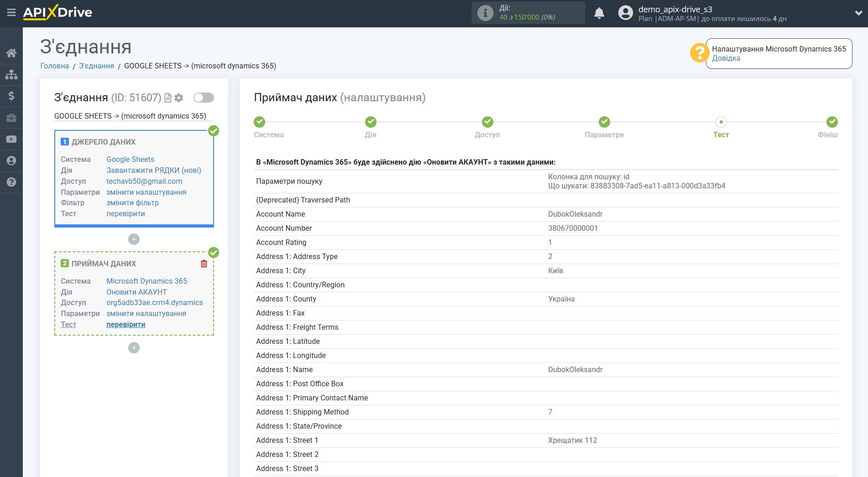Open Microsoft Dynamics 365 system link
The image size is (868, 477).
coord(147,281)
